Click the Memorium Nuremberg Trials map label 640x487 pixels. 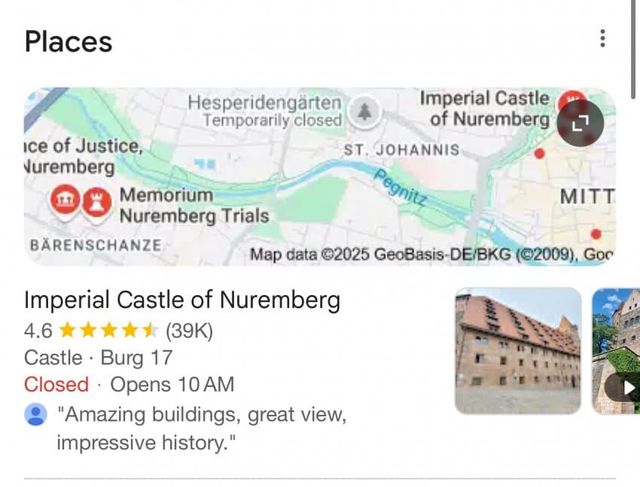[x=194, y=205]
